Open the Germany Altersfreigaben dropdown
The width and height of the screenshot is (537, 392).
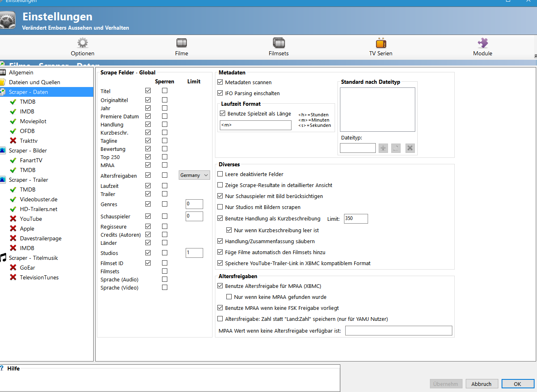[194, 175]
